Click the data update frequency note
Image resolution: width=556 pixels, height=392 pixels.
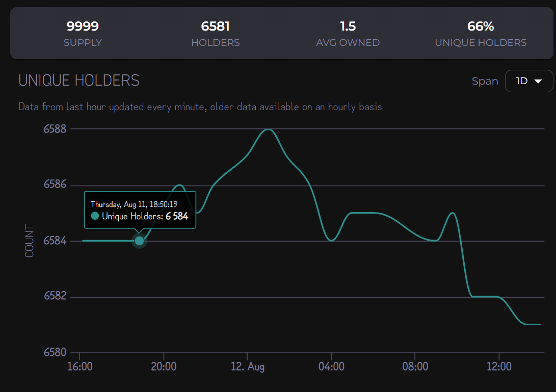tap(200, 107)
